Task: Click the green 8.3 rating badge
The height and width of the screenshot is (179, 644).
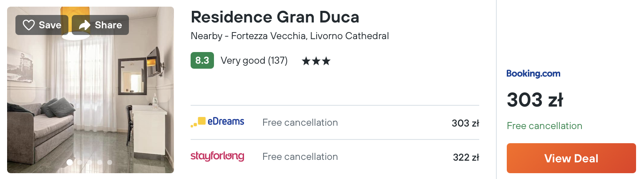Action: pos(202,60)
